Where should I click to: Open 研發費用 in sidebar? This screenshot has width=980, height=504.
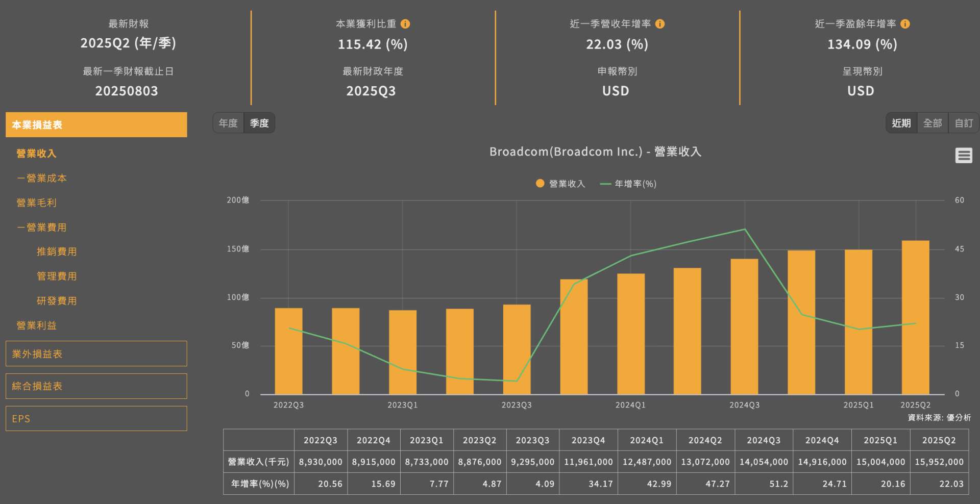tap(57, 301)
